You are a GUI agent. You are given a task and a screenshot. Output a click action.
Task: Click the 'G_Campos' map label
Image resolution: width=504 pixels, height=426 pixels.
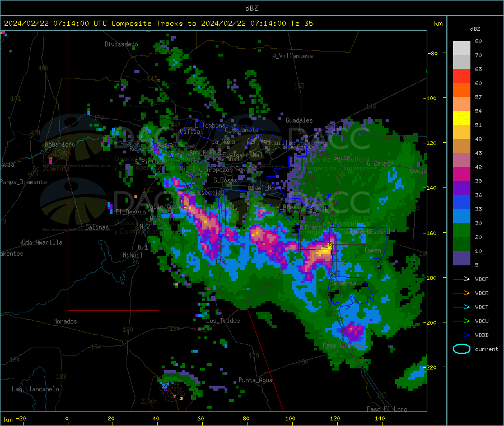click(x=380, y=163)
